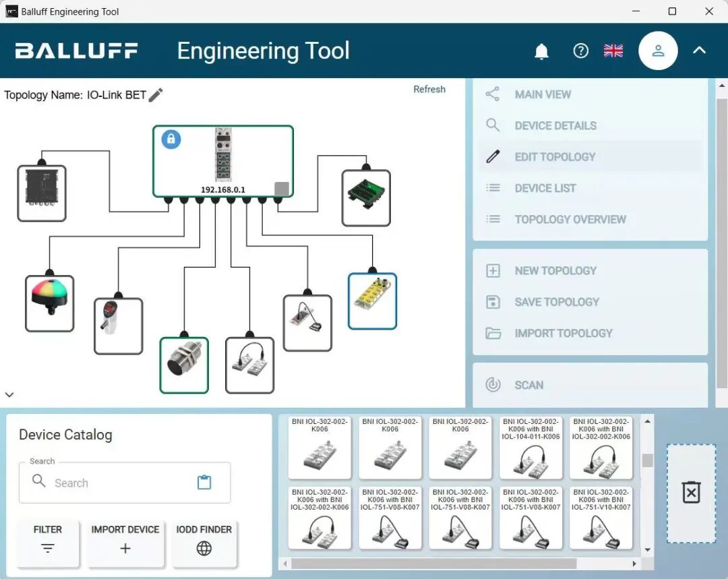Click the blue lock icon on master
Image resolution: width=728 pixels, height=579 pixels.
(171, 140)
